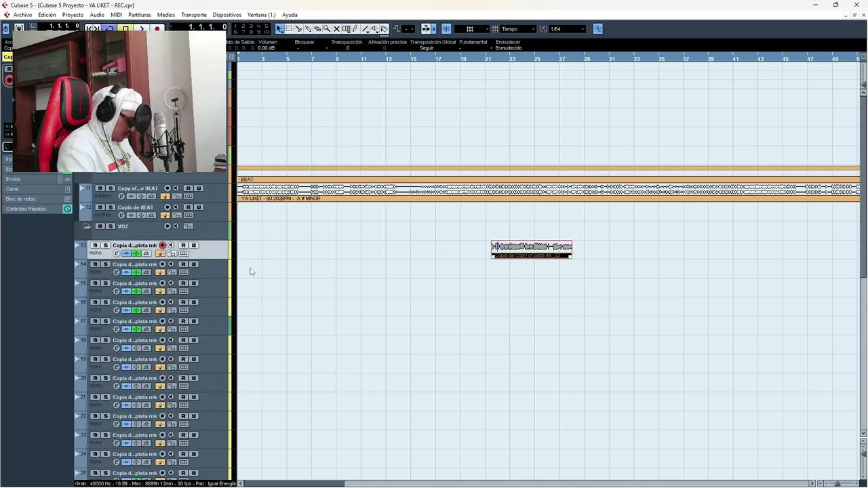Mute track 13 with M button
This screenshot has width=868, height=488.
click(x=96, y=245)
